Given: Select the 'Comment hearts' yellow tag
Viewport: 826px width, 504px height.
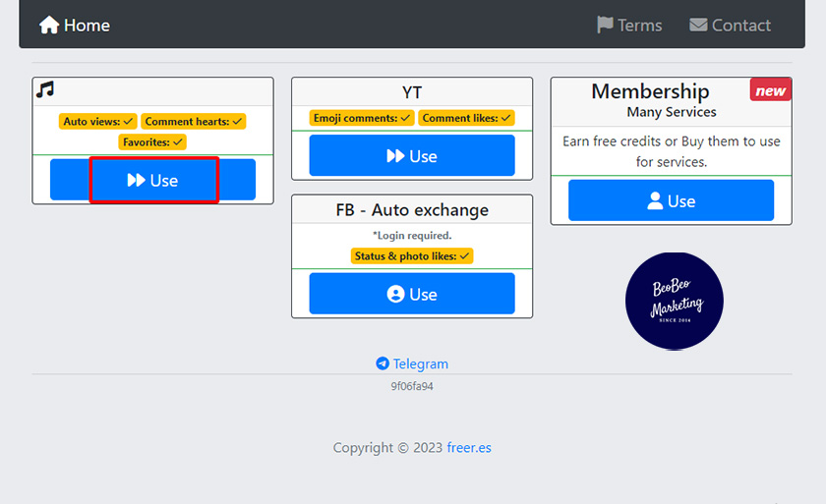Looking at the screenshot, I should pos(193,122).
